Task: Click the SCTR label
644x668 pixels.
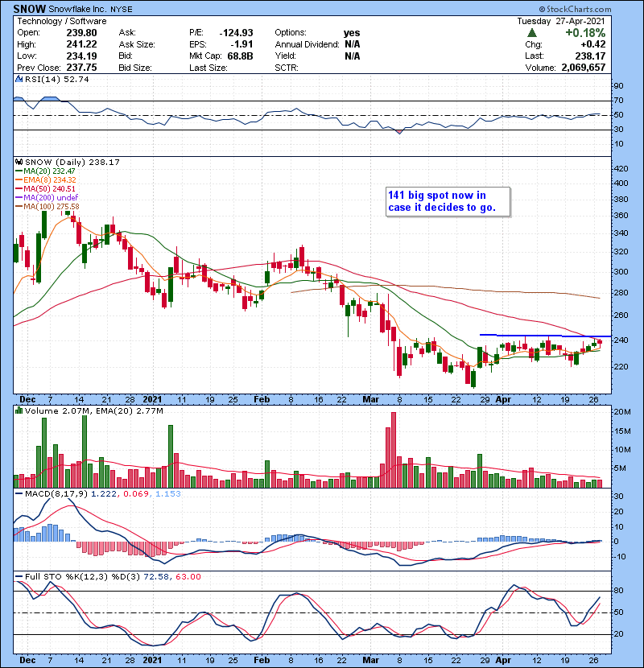Action: coord(287,68)
